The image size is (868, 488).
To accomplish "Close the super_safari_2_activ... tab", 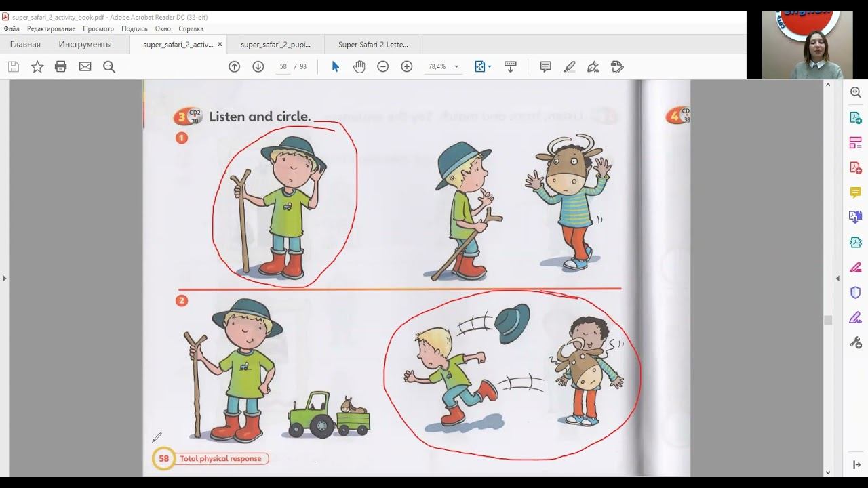I will pos(220,44).
